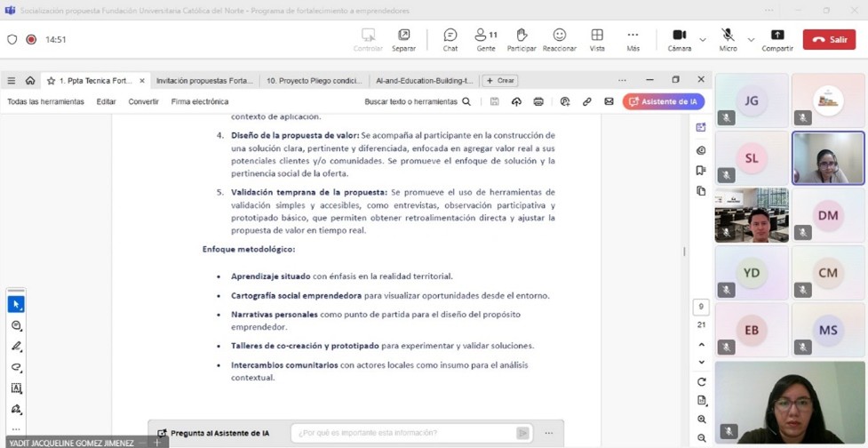868x448 pixels.
Task: Open the Teams Chat panel
Action: (450, 39)
